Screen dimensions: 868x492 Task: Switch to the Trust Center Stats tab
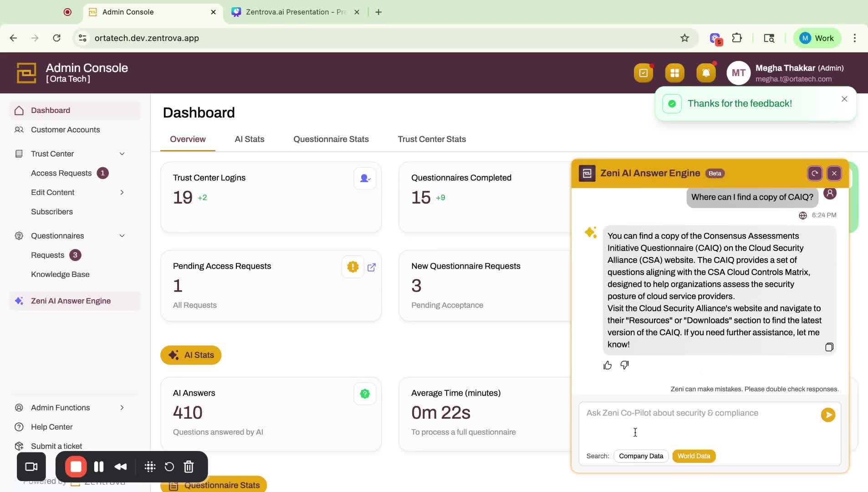(x=432, y=139)
